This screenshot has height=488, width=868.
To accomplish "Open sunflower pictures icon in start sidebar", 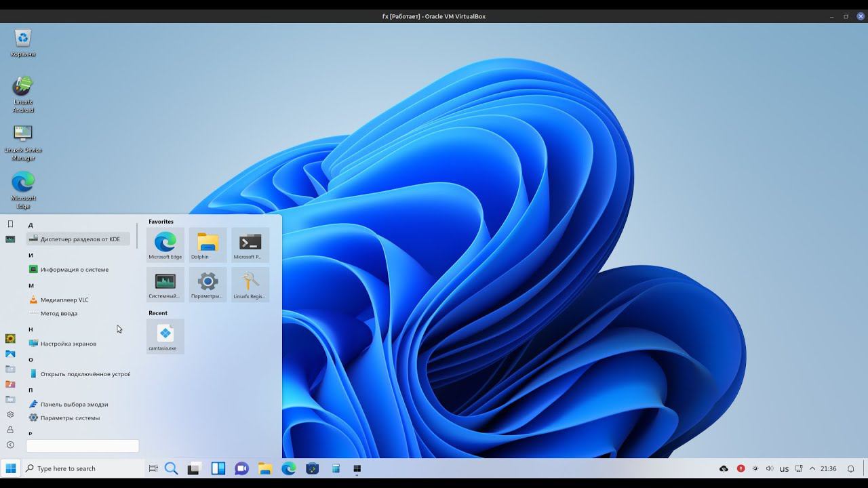I will click(10, 338).
